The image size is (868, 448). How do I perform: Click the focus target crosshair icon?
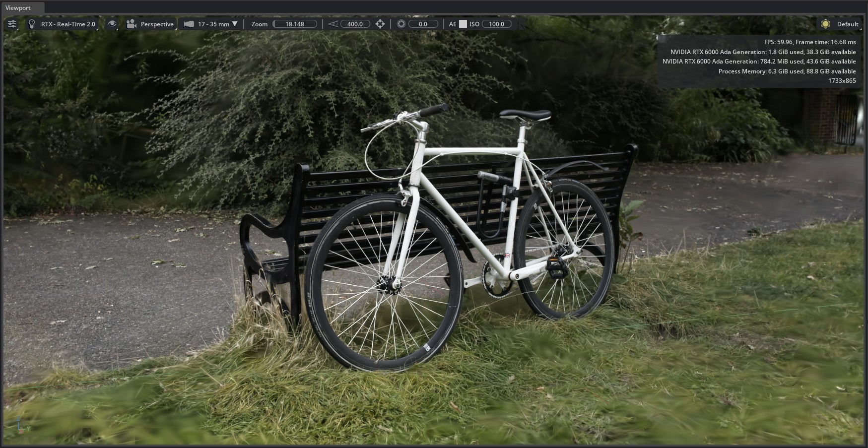coord(380,24)
